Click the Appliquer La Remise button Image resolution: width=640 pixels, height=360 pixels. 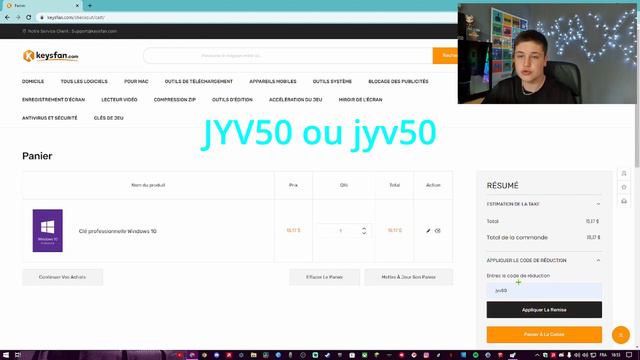tap(544, 310)
